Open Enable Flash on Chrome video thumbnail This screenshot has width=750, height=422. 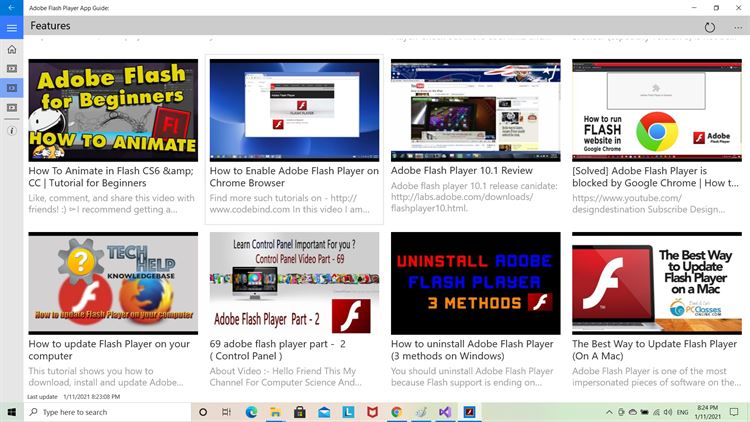coord(294,110)
